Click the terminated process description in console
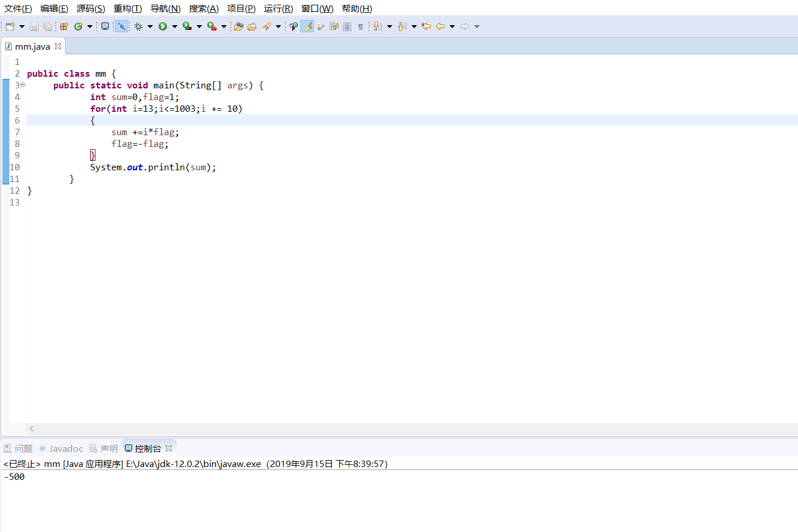The height and width of the screenshot is (532, 798). (x=196, y=464)
